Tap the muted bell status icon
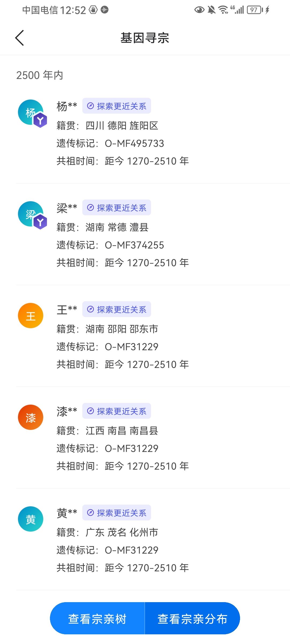This screenshot has height=644, width=290. (x=212, y=10)
